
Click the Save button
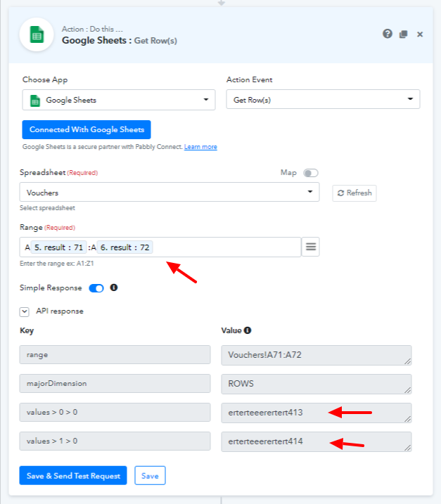pyautogui.click(x=150, y=475)
